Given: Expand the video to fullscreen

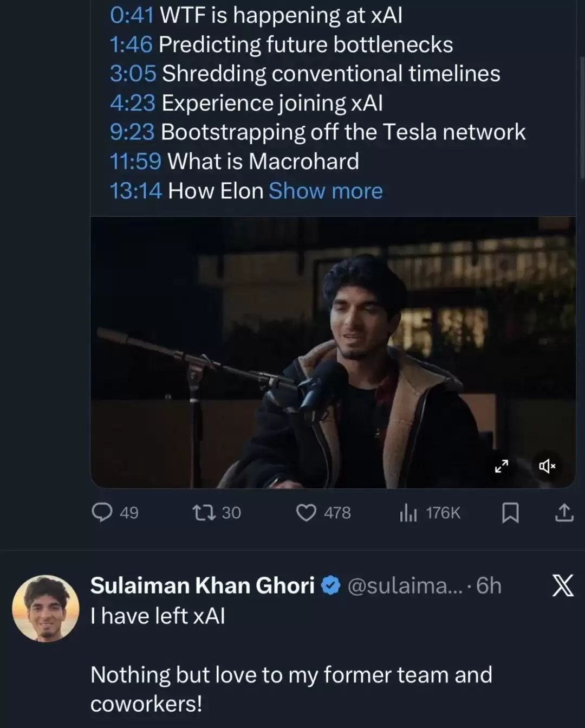Looking at the screenshot, I should (502, 466).
